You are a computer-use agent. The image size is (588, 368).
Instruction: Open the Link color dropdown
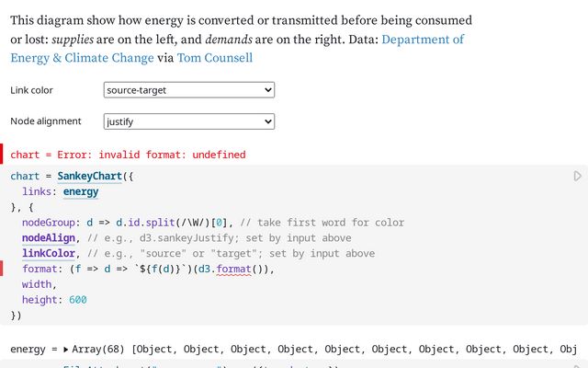pos(189,89)
